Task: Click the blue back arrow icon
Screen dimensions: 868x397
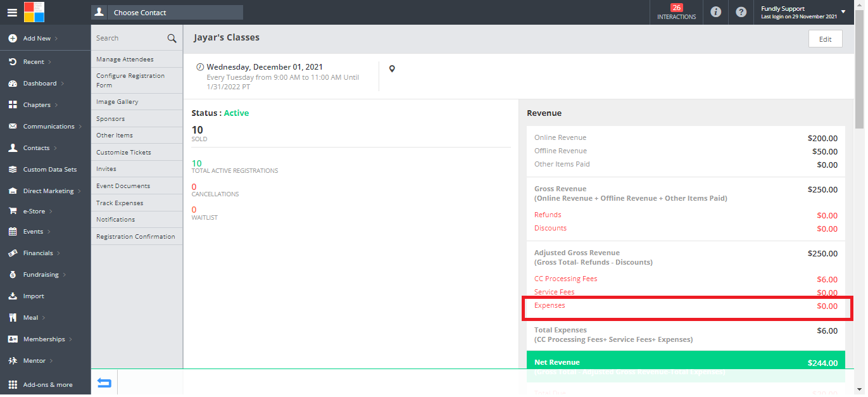Action: (104, 382)
